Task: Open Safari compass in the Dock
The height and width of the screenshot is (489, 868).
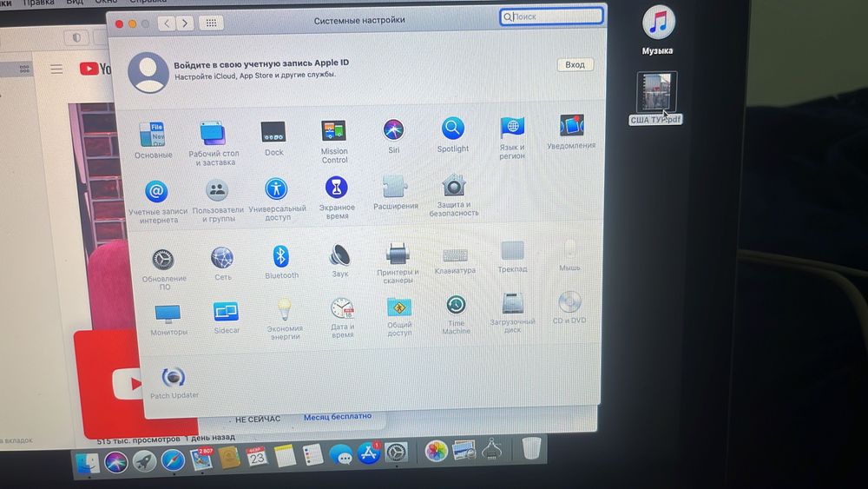Action: [173, 460]
